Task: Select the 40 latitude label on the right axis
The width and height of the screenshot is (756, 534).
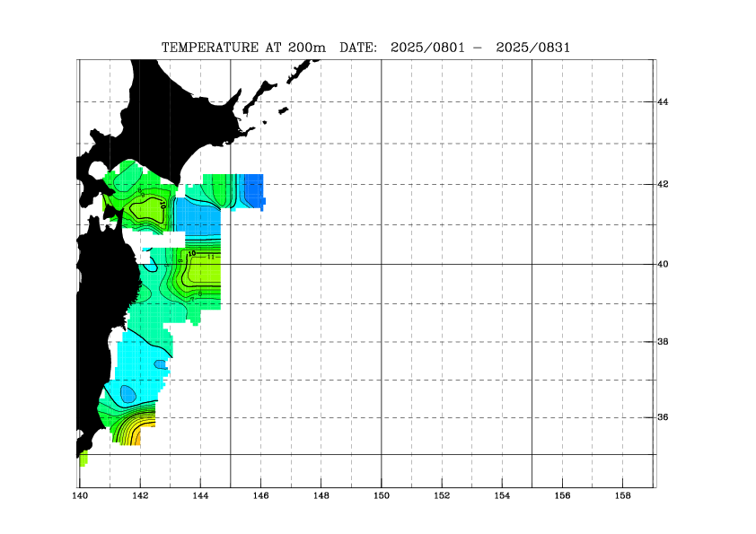Action: (x=664, y=265)
